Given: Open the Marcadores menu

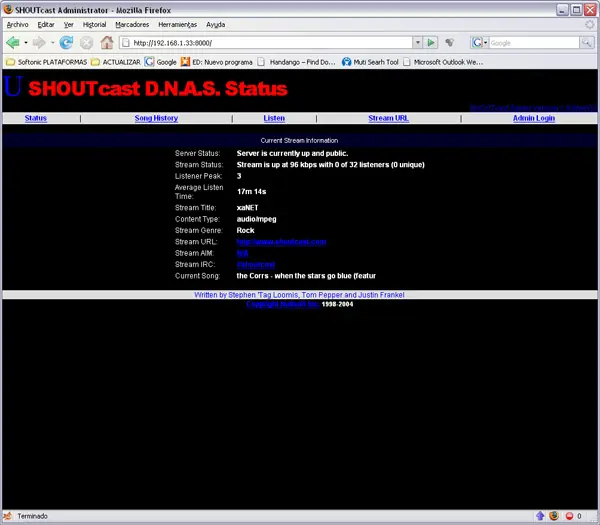Looking at the screenshot, I should click(x=132, y=24).
